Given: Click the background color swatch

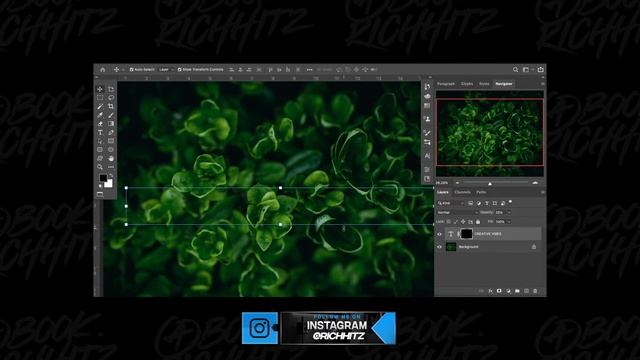Looking at the screenshot, I should click(x=109, y=184).
